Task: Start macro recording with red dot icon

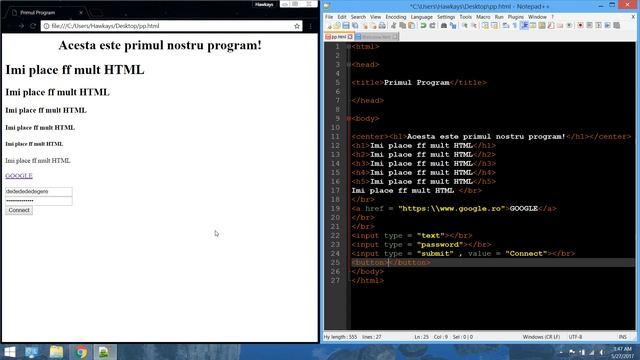Action: (580, 26)
